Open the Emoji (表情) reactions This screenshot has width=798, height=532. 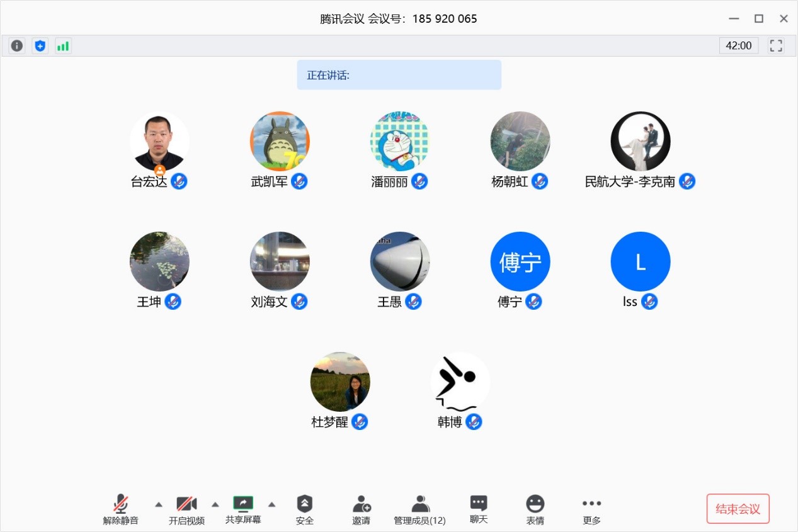pos(535,509)
